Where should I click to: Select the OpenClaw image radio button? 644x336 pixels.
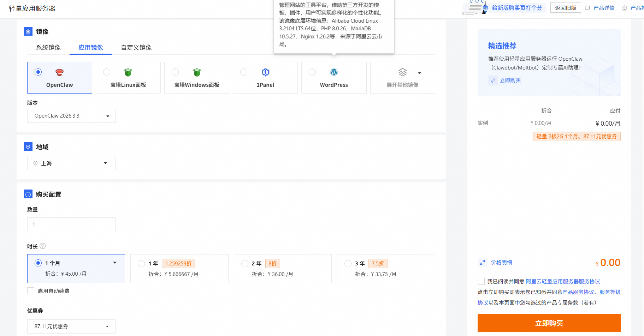tap(38, 72)
